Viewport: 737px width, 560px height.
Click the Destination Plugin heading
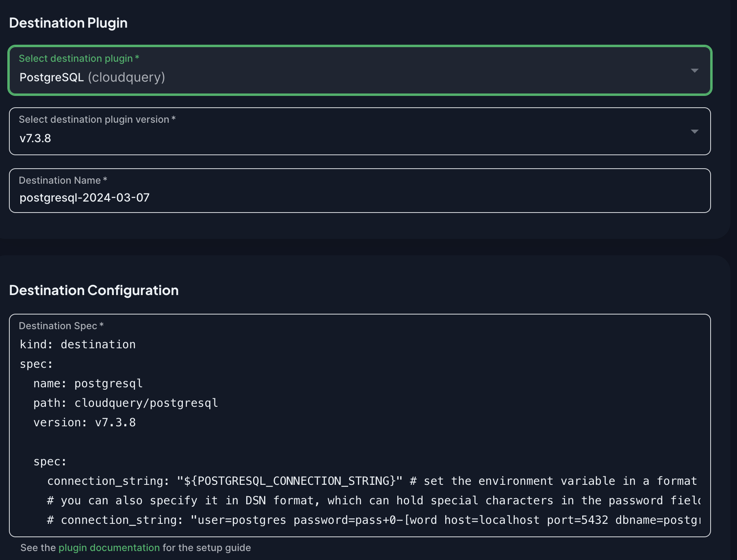[68, 23]
